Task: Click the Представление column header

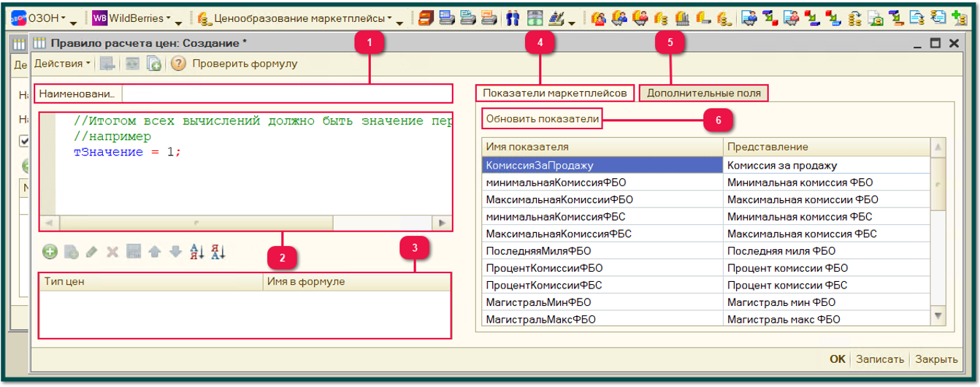Action: tap(827, 147)
